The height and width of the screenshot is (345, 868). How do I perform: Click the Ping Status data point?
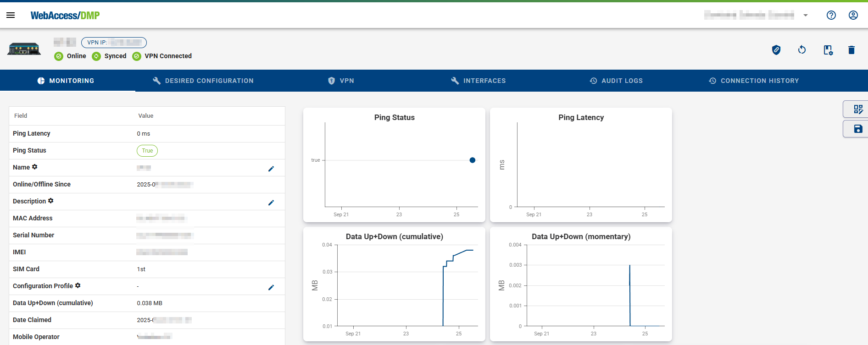[x=472, y=160]
